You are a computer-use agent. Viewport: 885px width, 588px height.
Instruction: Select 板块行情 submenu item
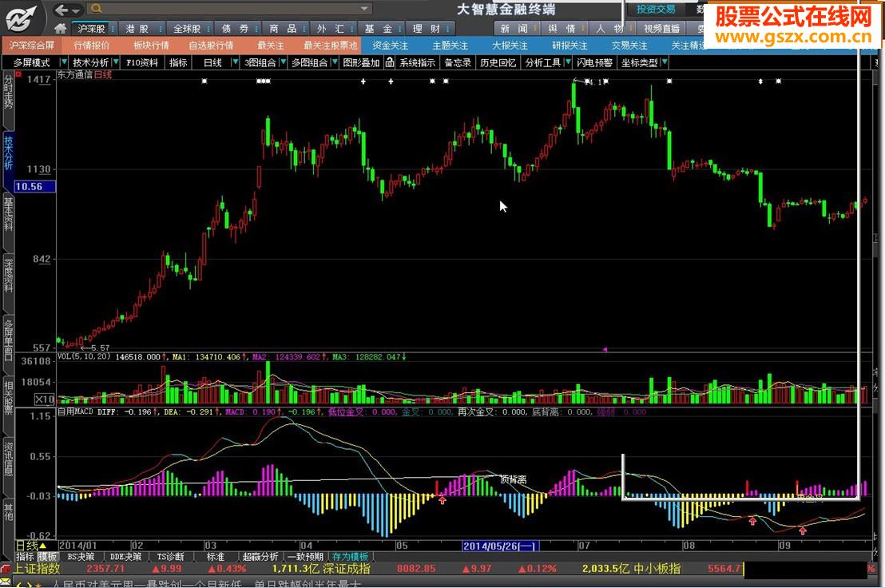(x=151, y=46)
